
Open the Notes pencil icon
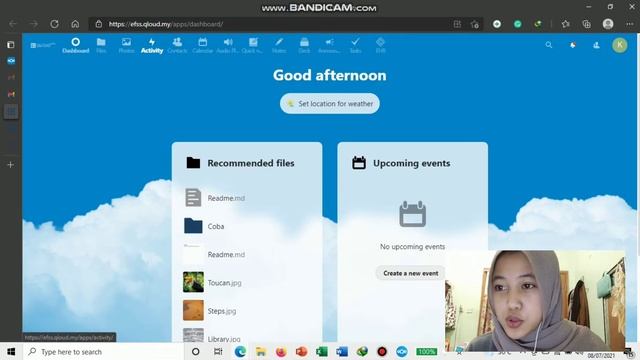click(x=279, y=42)
